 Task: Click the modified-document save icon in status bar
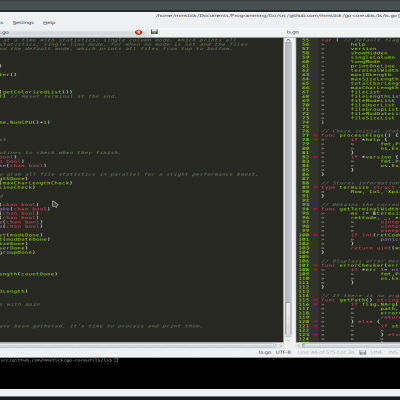pos(363,352)
